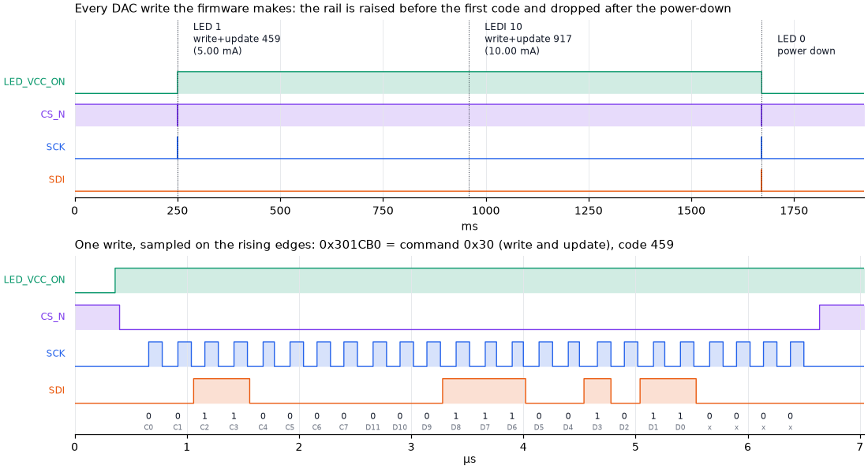This screenshot has height=469, width=868.
Task: Click the '1250' tick on the ms axis
Action: click(589, 211)
